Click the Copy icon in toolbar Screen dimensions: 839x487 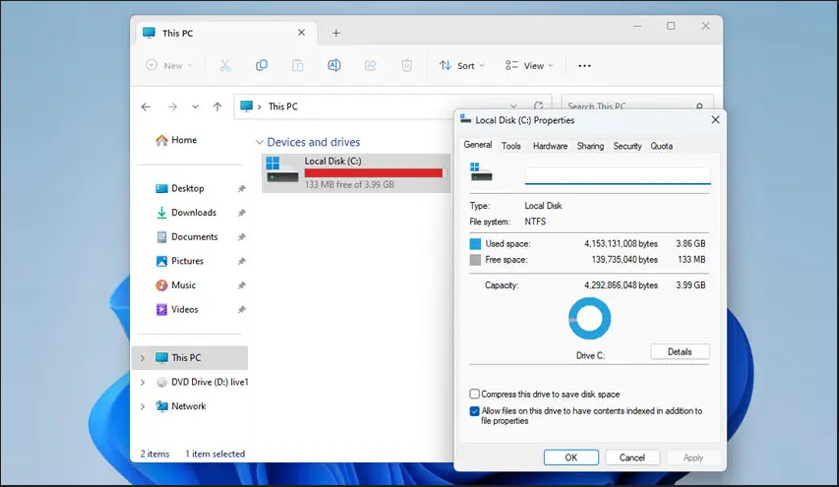coord(261,66)
